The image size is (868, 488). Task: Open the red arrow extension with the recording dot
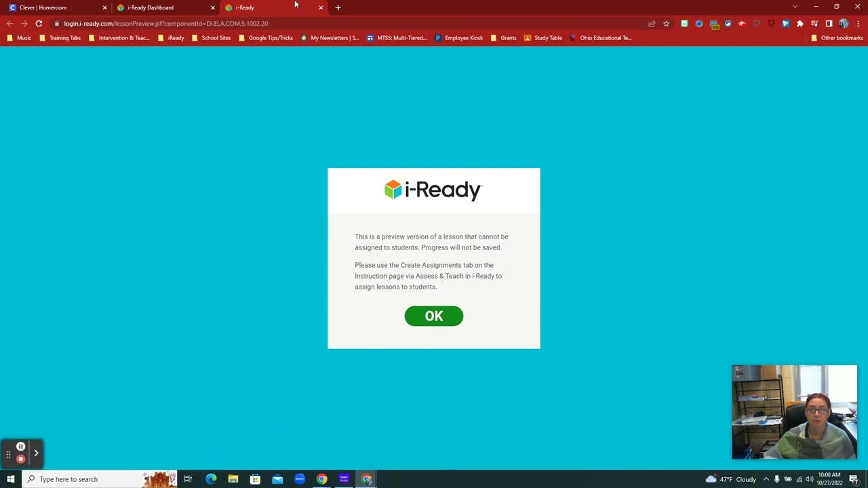coord(742,24)
